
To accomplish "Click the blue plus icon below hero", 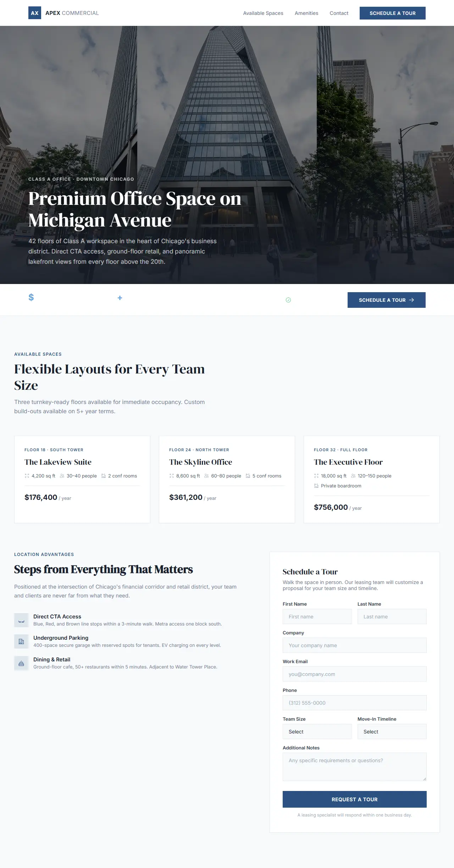I will pyautogui.click(x=120, y=298).
